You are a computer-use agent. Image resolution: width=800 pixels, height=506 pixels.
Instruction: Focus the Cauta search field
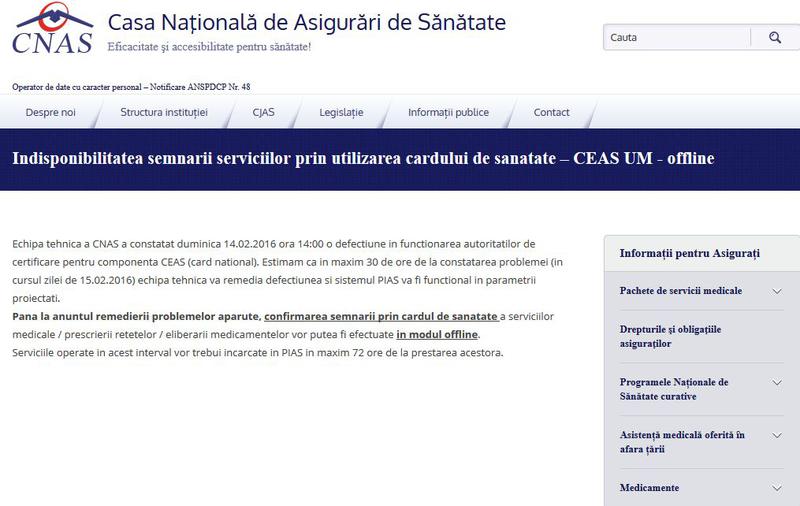point(678,37)
